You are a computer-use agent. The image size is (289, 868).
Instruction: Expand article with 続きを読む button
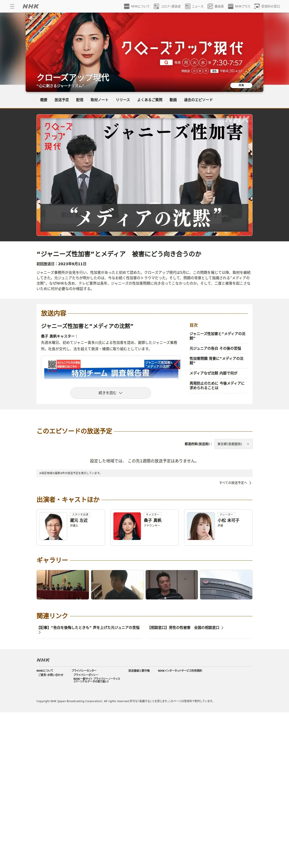pyautogui.click(x=111, y=393)
